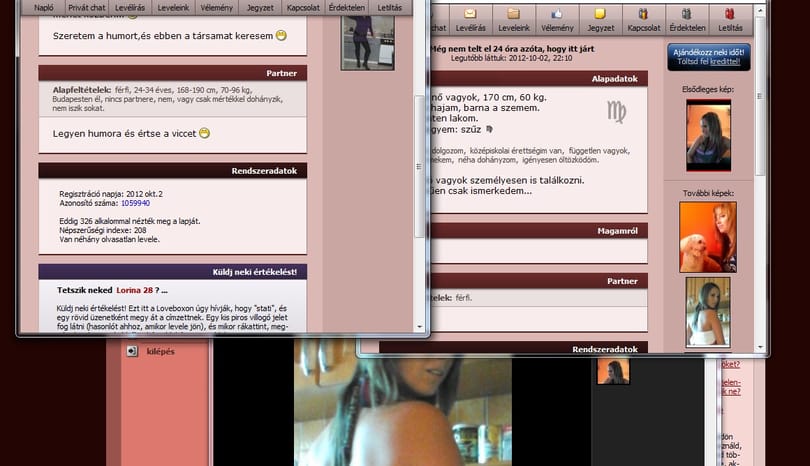The width and height of the screenshot is (810, 466).
Task: Click the Vélemény thumbs-up icon
Action: pos(557,14)
